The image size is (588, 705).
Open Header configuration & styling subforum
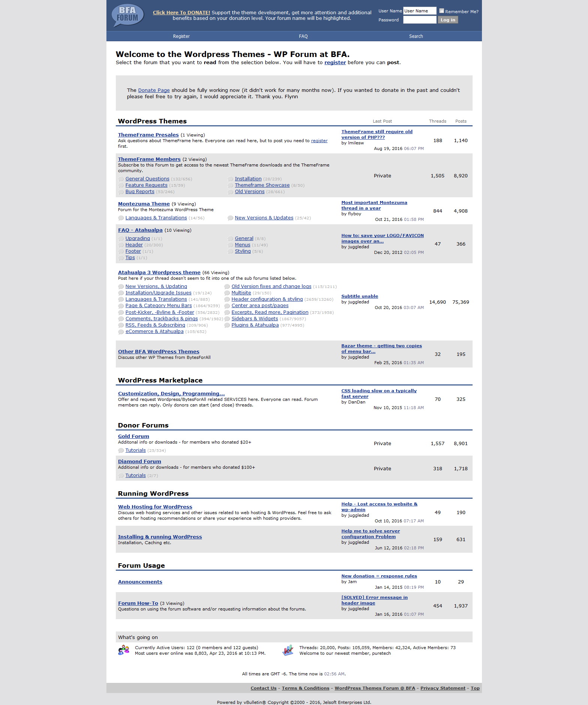pos(267,299)
